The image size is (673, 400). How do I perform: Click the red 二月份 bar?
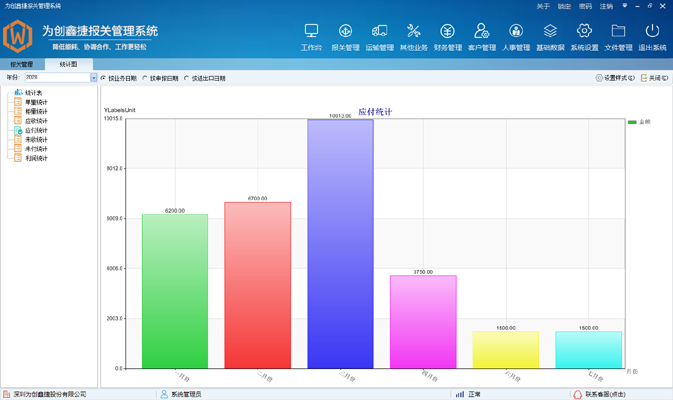pos(258,285)
